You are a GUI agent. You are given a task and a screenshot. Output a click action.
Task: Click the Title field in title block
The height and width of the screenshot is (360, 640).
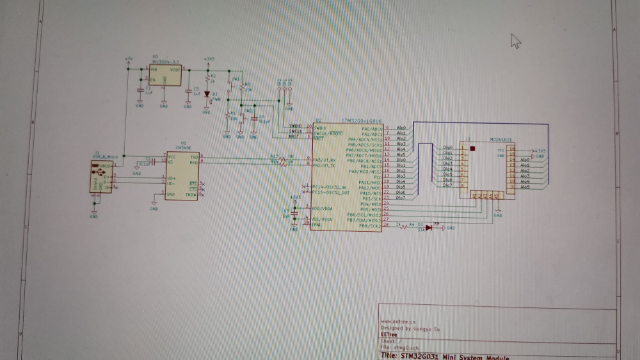tap(445, 356)
